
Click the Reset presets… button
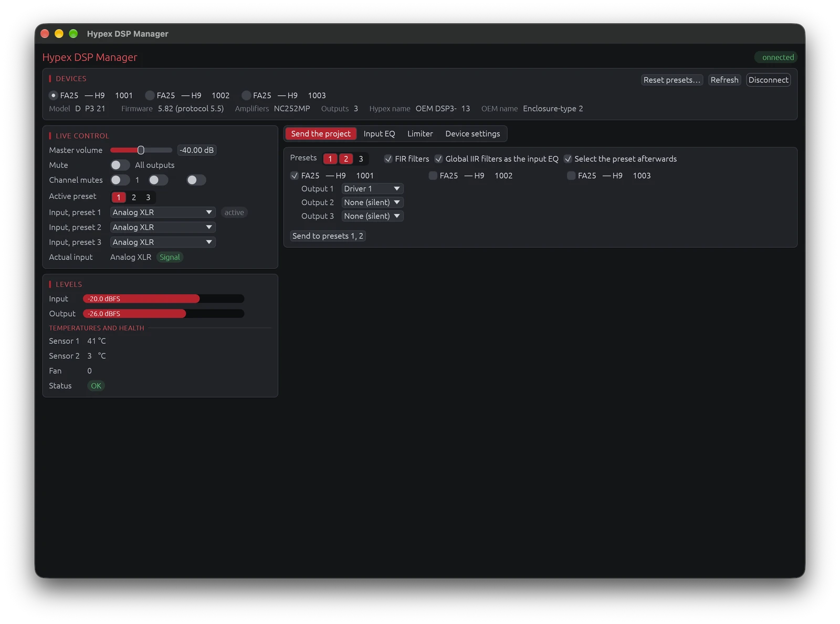pyautogui.click(x=672, y=80)
